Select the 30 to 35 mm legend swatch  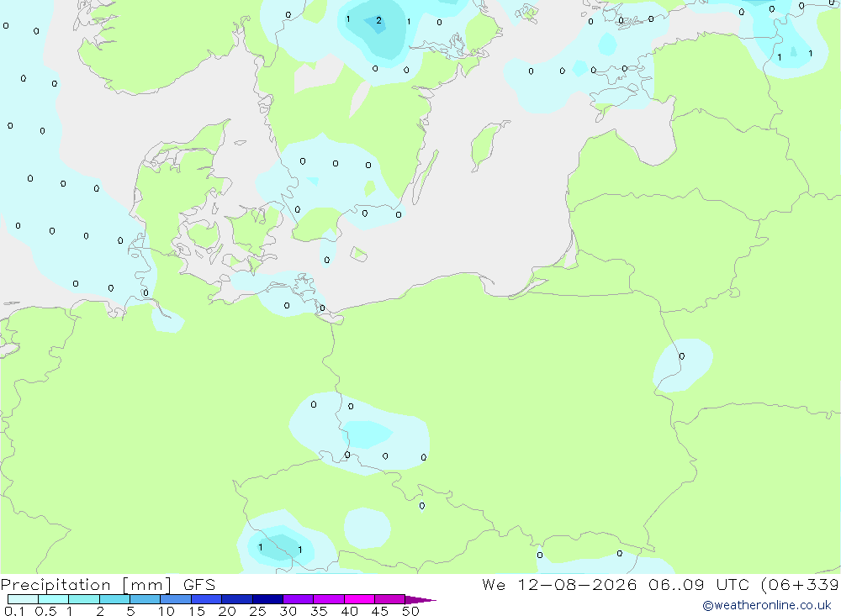tap(299, 599)
